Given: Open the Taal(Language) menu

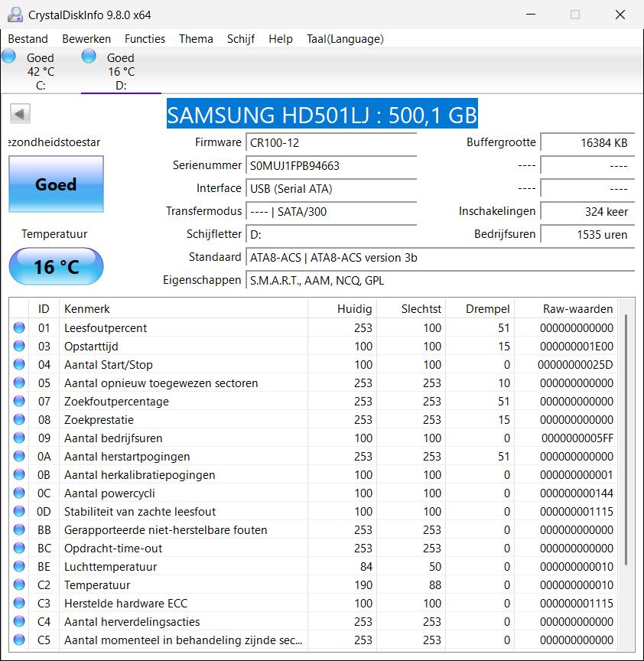Looking at the screenshot, I should tap(345, 39).
